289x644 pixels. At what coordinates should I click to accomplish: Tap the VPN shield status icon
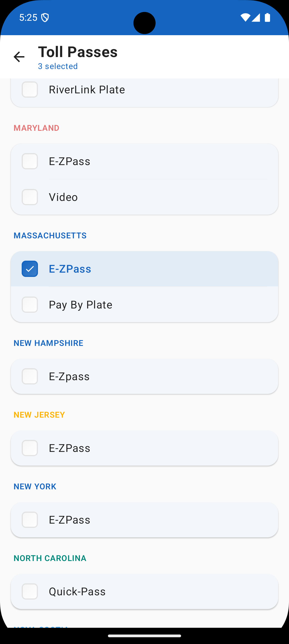(x=45, y=18)
